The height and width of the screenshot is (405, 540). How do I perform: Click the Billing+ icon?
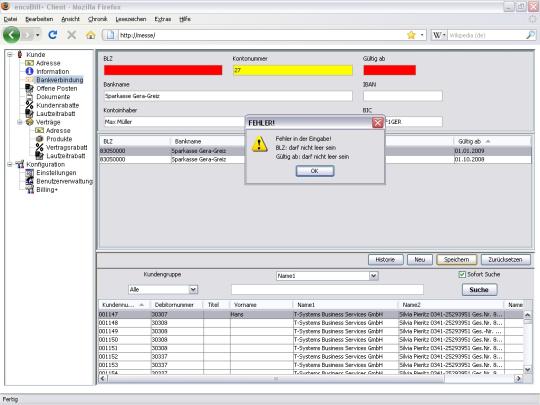coord(30,189)
